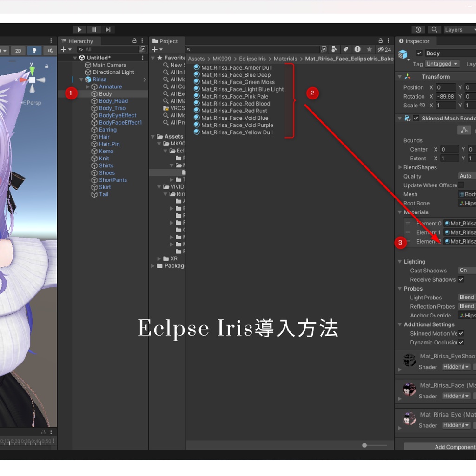476x476 pixels.
Task: Click the Add Component button
Action: click(x=440, y=447)
